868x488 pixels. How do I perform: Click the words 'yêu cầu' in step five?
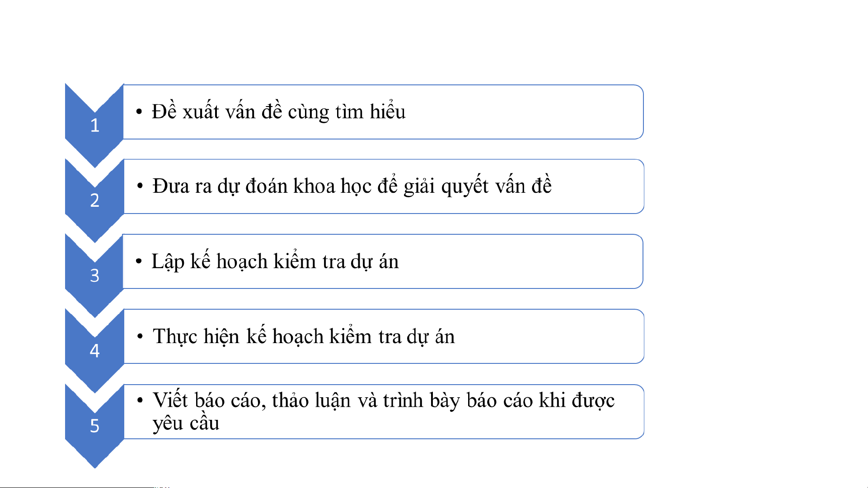(x=186, y=423)
